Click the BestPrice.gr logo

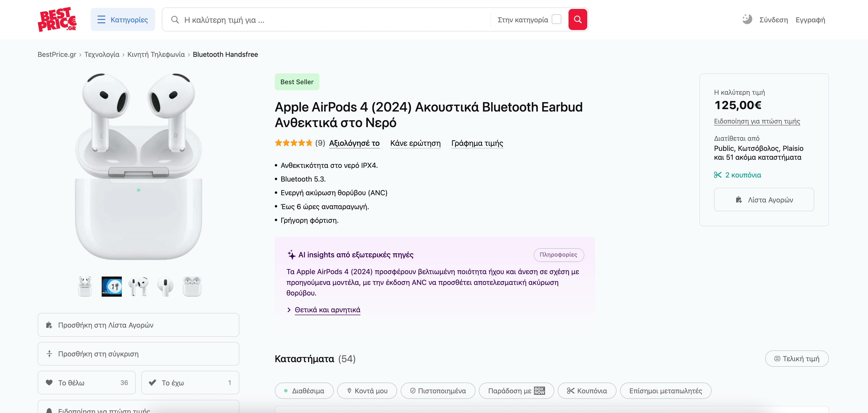[57, 20]
